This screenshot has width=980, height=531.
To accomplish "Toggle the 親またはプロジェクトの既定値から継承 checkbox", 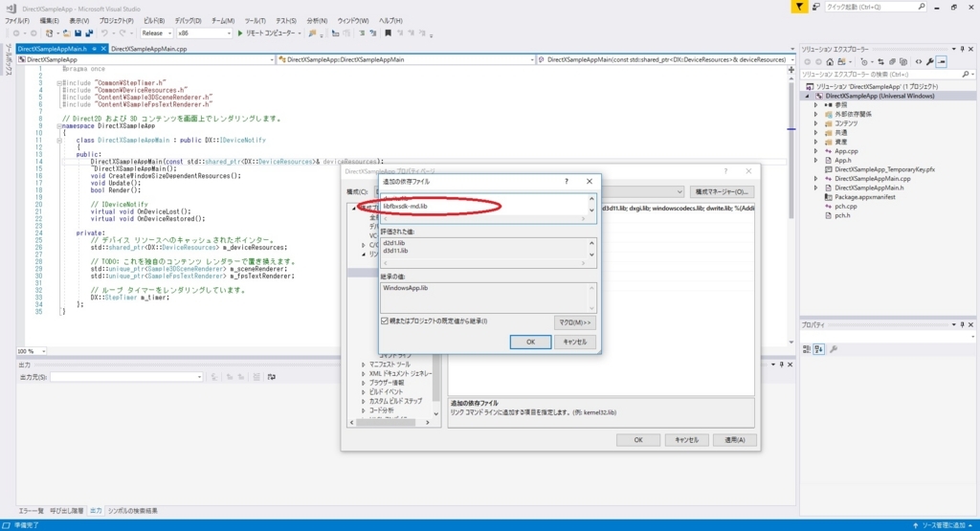I will pyautogui.click(x=385, y=321).
